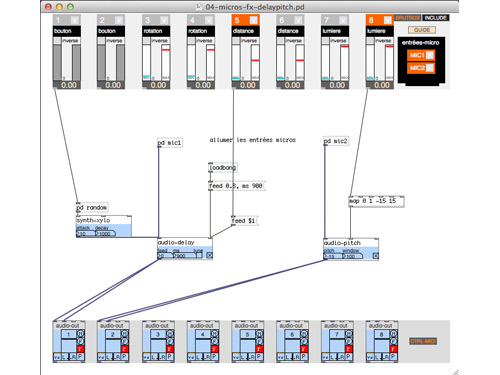The height and width of the screenshot is (375, 500).
Task: Toggle the MIC1 input checkbox
Action: pyautogui.click(x=430, y=55)
